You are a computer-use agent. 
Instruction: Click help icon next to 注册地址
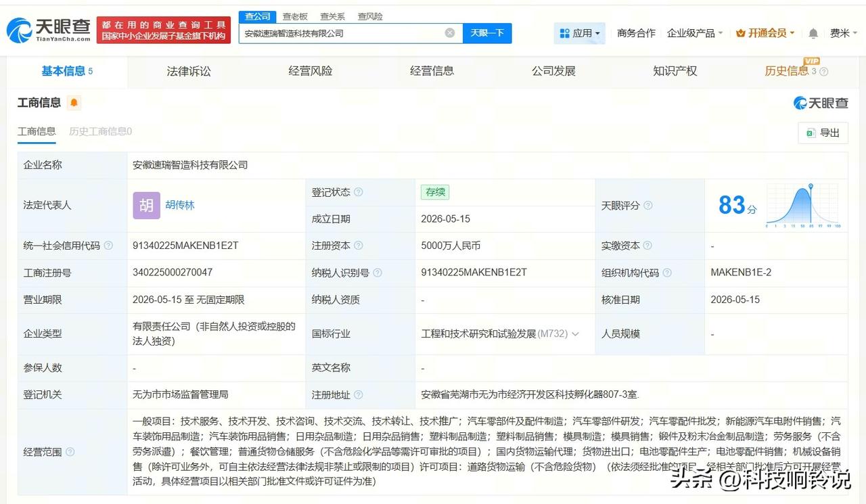[359, 394]
